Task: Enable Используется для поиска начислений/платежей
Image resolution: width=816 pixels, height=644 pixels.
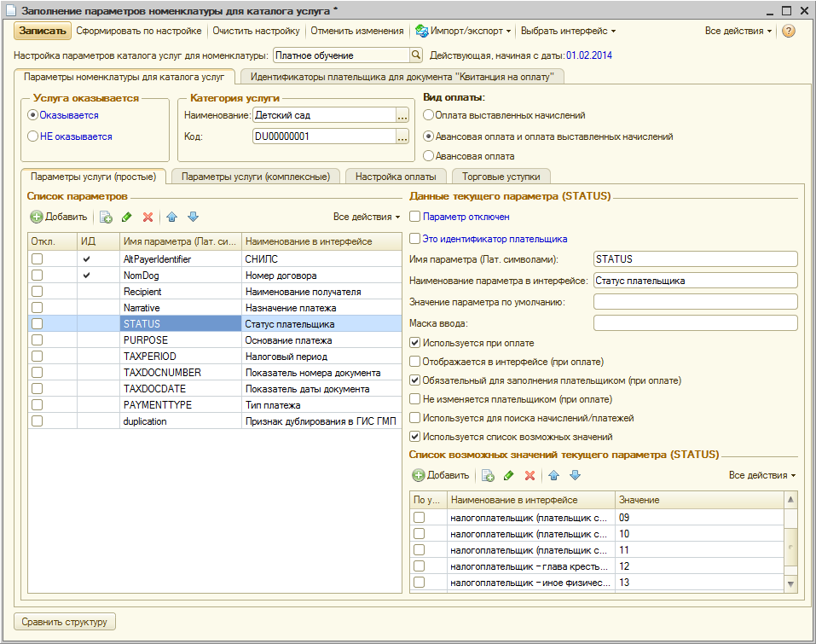Action: pos(414,418)
